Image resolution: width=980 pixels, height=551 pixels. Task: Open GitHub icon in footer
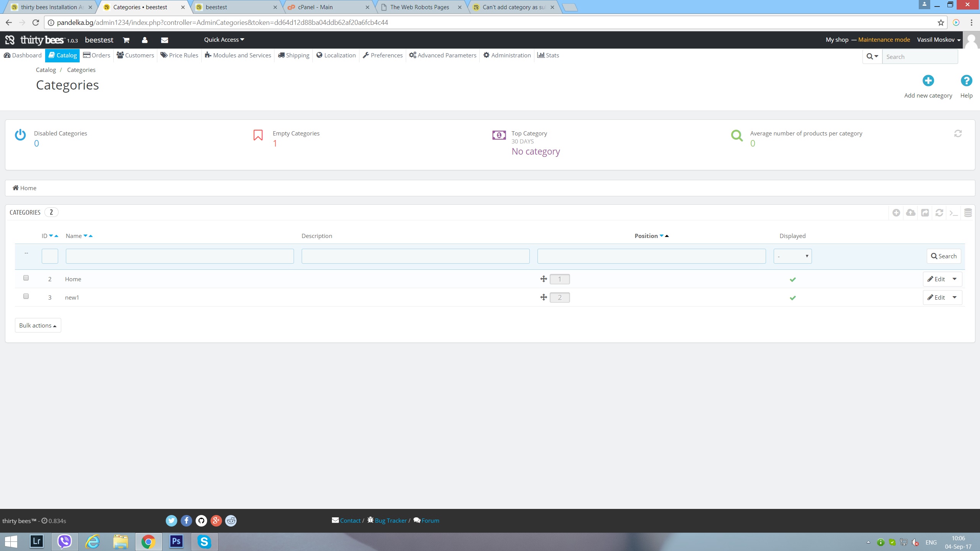(201, 520)
